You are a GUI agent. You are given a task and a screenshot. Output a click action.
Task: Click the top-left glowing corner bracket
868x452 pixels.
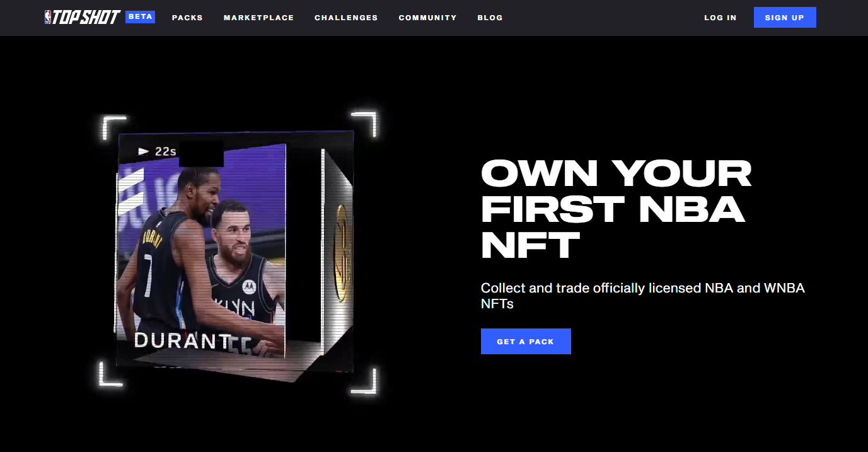click(114, 128)
